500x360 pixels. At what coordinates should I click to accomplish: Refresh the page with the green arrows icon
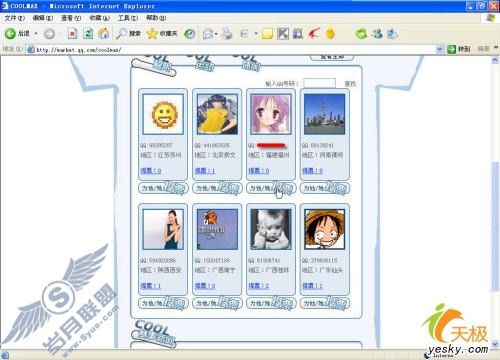click(88, 33)
